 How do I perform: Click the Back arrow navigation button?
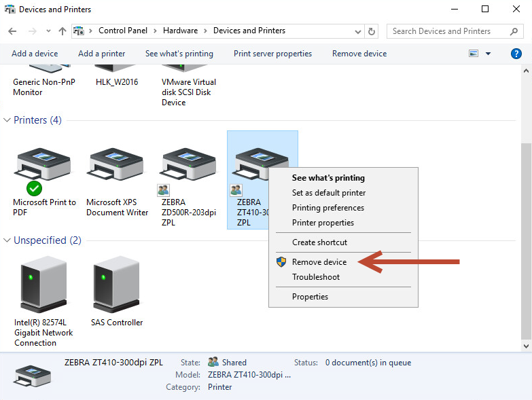[x=12, y=31]
